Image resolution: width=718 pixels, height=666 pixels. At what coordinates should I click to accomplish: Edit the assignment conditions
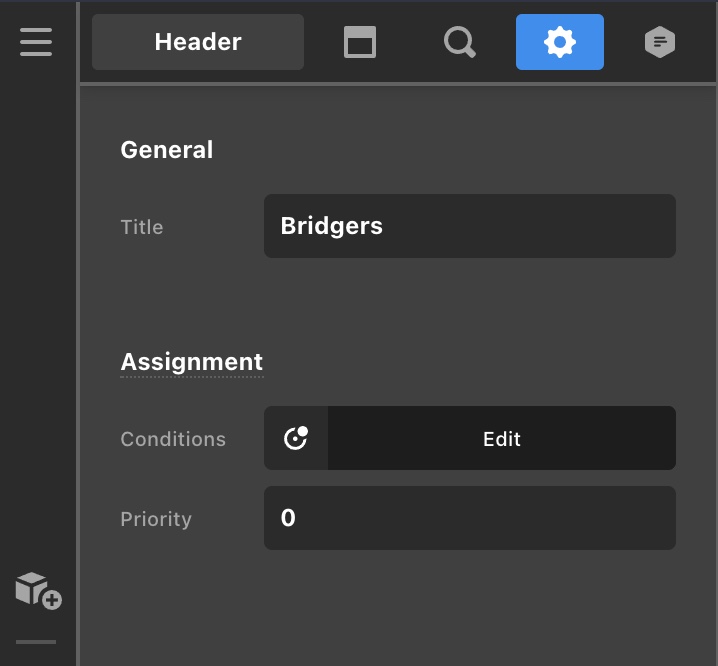[502, 438]
